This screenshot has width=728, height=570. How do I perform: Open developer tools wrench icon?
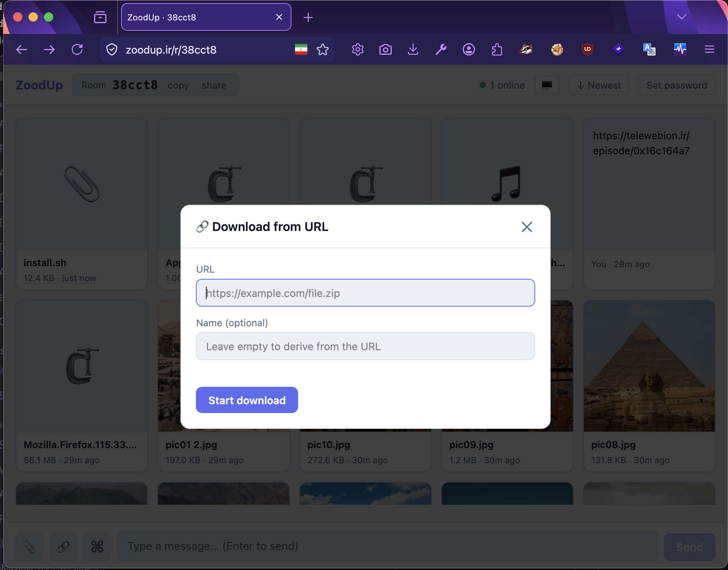(x=441, y=49)
